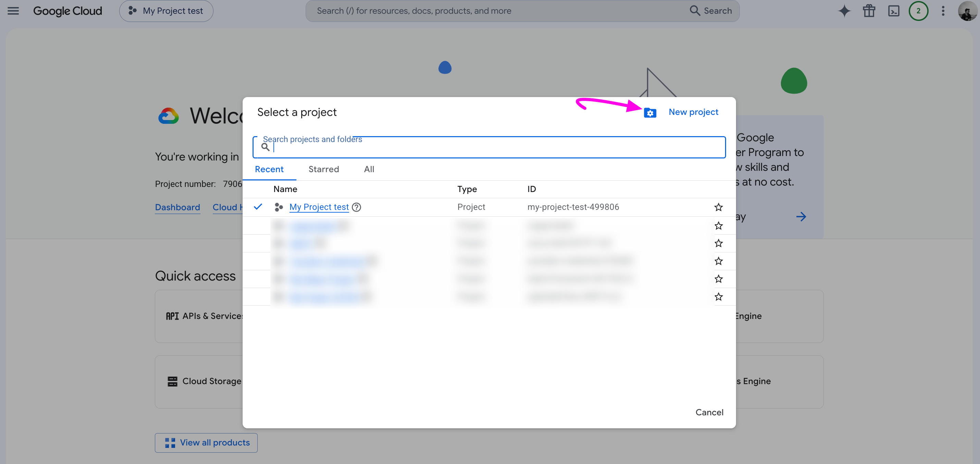Open My Project test link in list
Viewport: 980px width, 464px height.
[x=319, y=207]
